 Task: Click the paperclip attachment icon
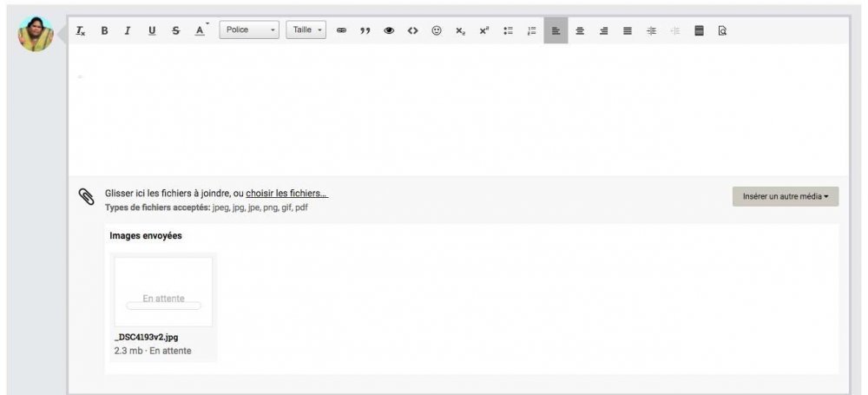pyautogui.click(x=86, y=197)
